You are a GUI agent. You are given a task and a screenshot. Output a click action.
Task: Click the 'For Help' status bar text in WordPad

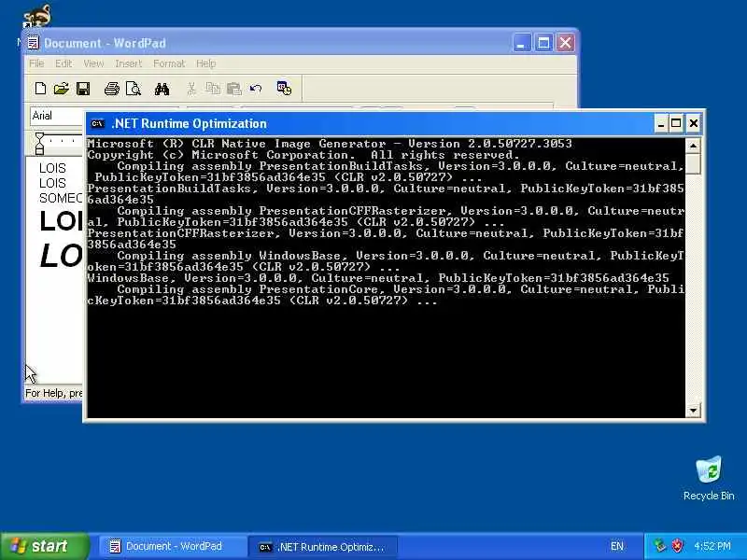click(53, 393)
